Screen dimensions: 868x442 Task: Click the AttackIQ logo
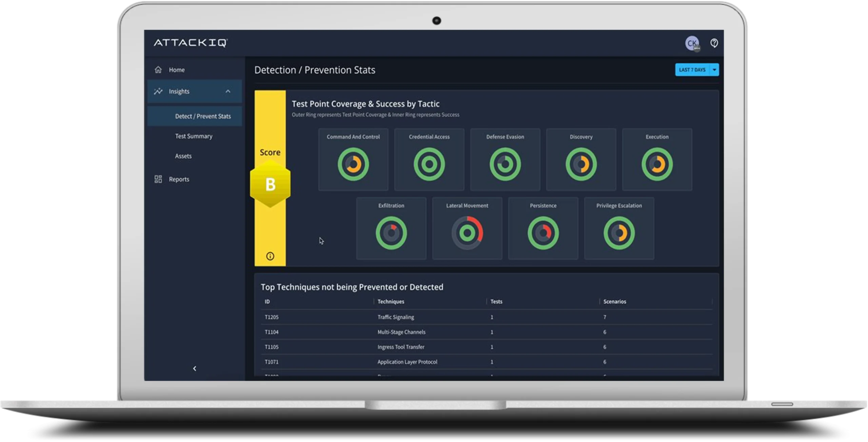(x=191, y=43)
